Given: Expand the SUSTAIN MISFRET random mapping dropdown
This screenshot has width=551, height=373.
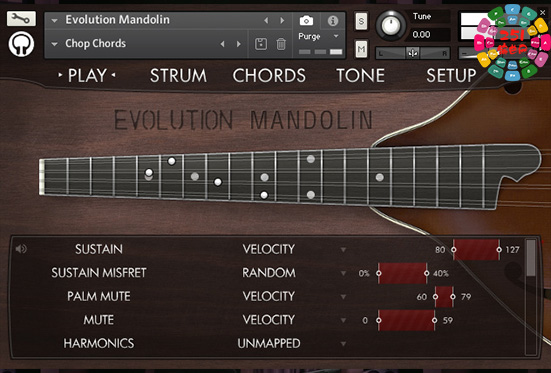Looking at the screenshot, I should click(x=343, y=273).
